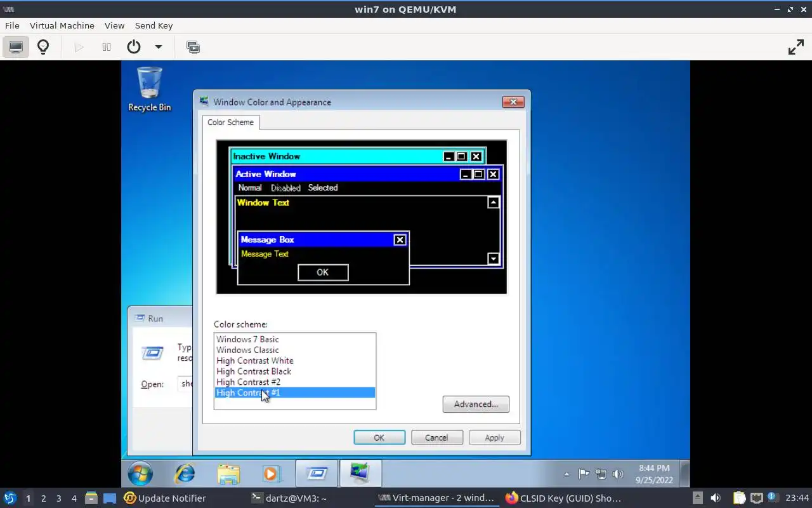Click the host network tray icon

756,498
